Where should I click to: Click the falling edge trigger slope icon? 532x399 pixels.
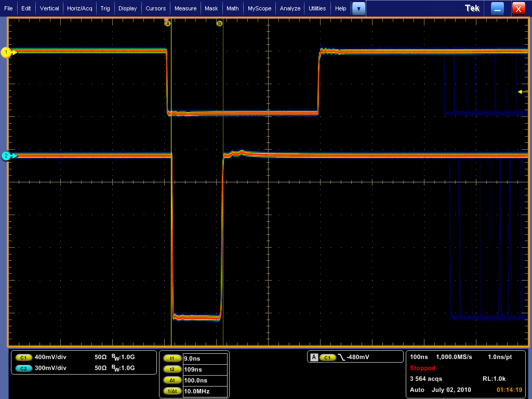(341, 357)
